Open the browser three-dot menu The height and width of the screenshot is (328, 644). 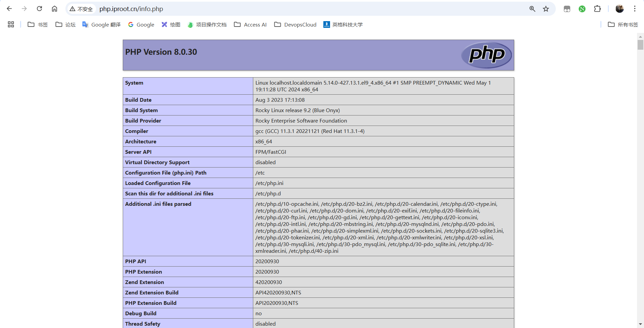(635, 9)
